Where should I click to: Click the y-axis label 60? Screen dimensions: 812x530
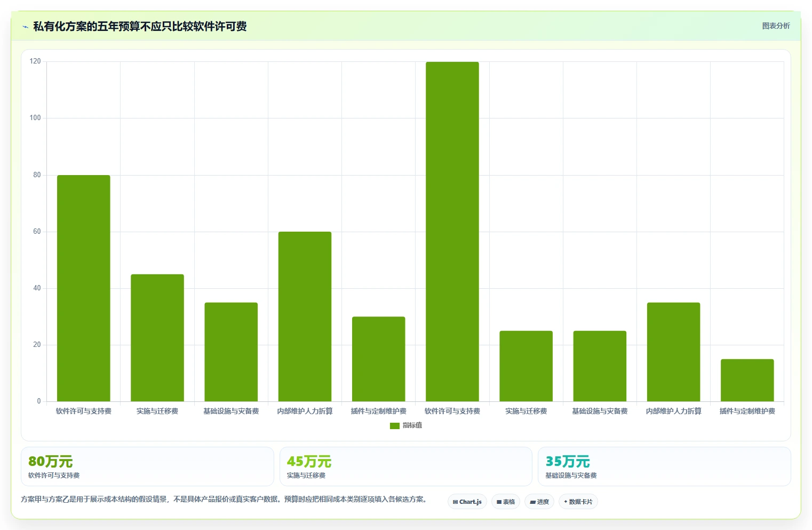pyautogui.click(x=37, y=232)
